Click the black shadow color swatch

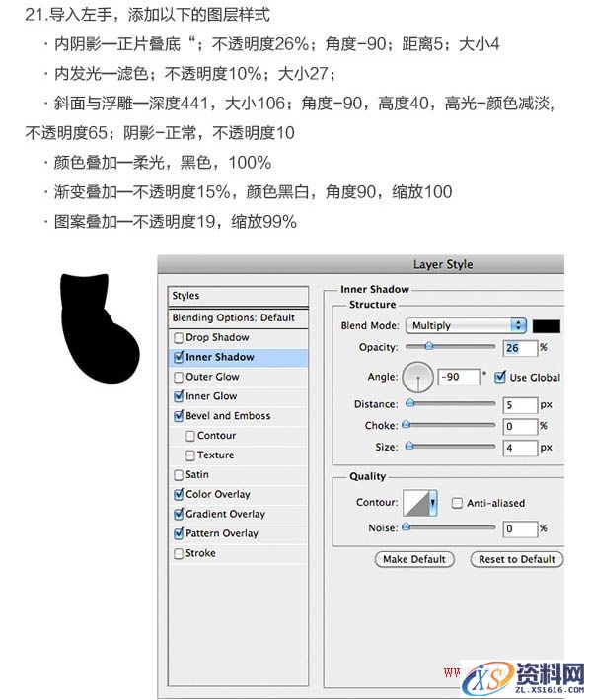(546, 326)
